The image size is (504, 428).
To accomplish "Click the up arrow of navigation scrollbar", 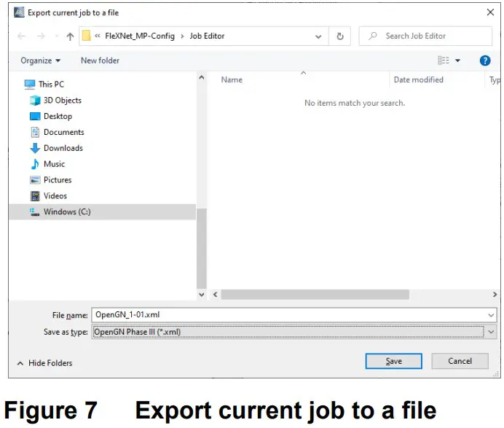I will [x=202, y=77].
